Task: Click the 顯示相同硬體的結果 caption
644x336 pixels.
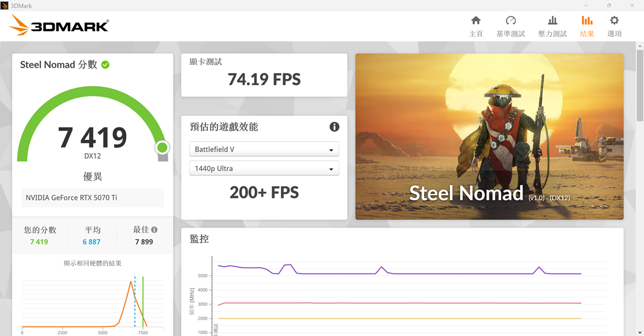Action: (x=92, y=263)
